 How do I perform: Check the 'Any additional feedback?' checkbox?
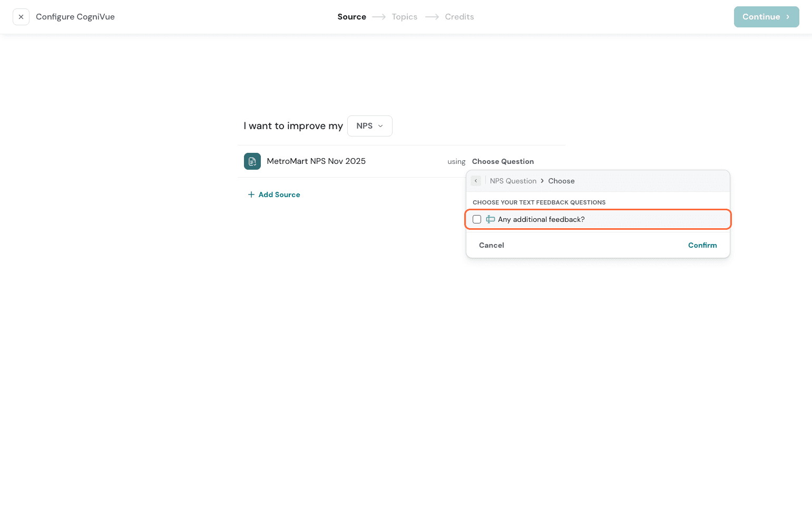[x=477, y=219]
